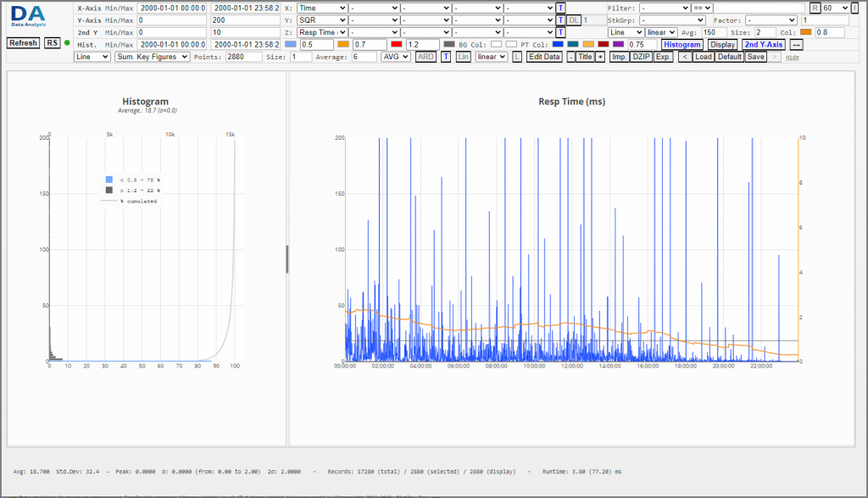Click the DL button
Viewport: 868px width, 498px height.
[574, 20]
